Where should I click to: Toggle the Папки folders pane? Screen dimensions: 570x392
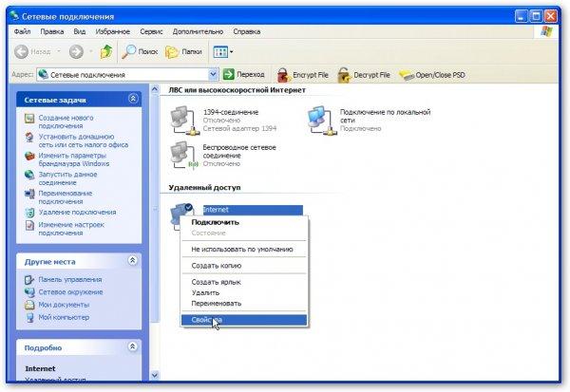pyautogui.click(x=184, y=51)
